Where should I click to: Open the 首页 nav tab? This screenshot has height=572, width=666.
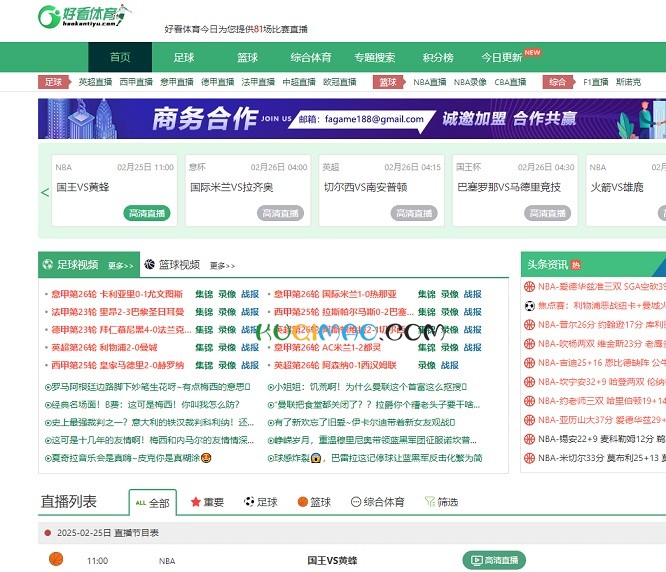click(120, 57)
